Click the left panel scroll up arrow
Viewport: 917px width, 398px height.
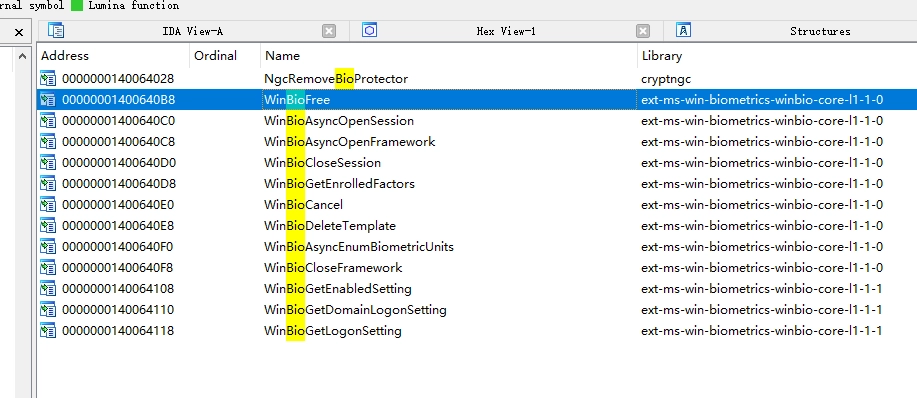[x=22, y=57]
